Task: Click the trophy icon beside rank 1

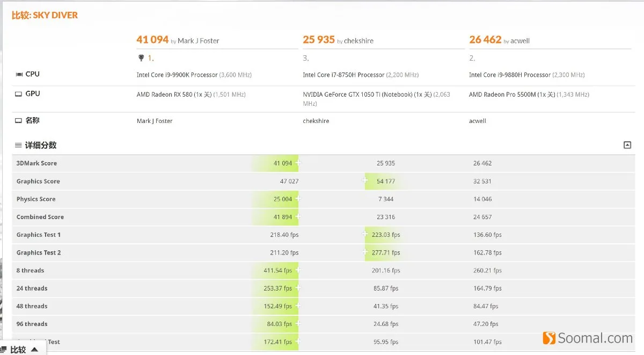Action: tap(141, 58)
